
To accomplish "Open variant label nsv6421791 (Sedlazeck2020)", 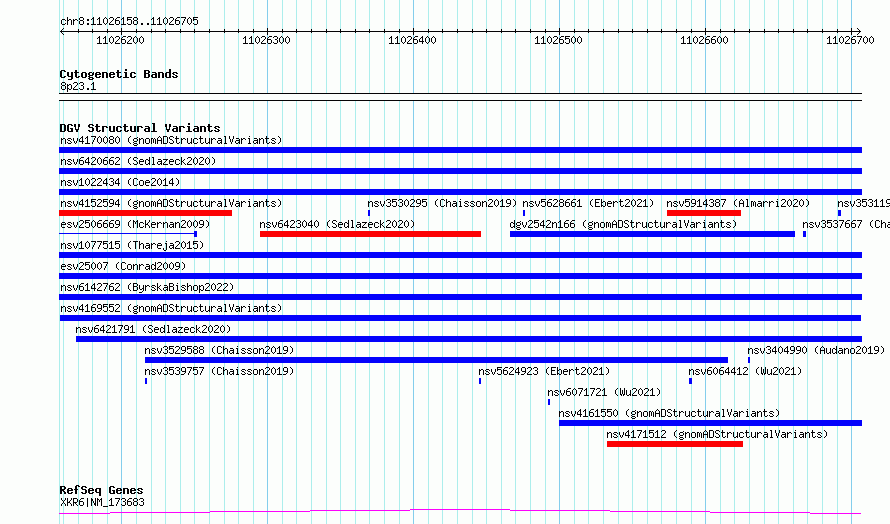I will click(153, 329).
